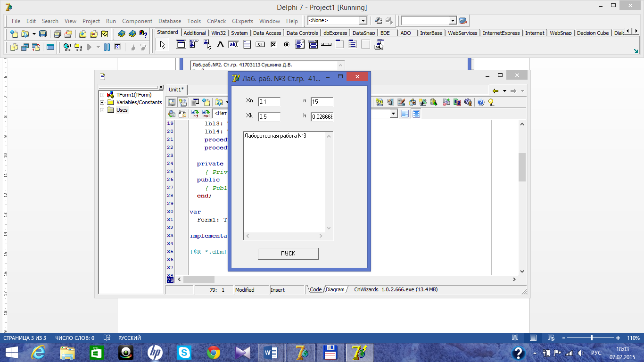644x362 pixels.
Task: Open the Project menu
Action: (x=91, y=21)
